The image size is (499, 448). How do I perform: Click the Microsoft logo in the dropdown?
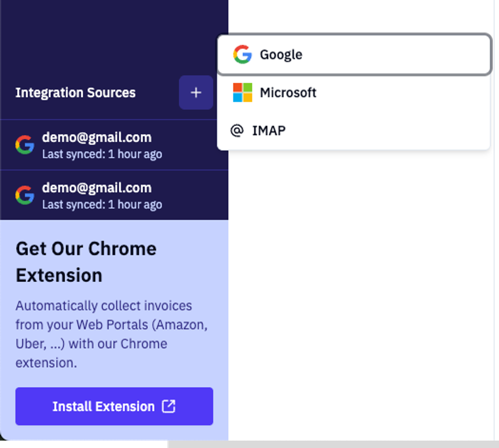click(x=242, y=92)
